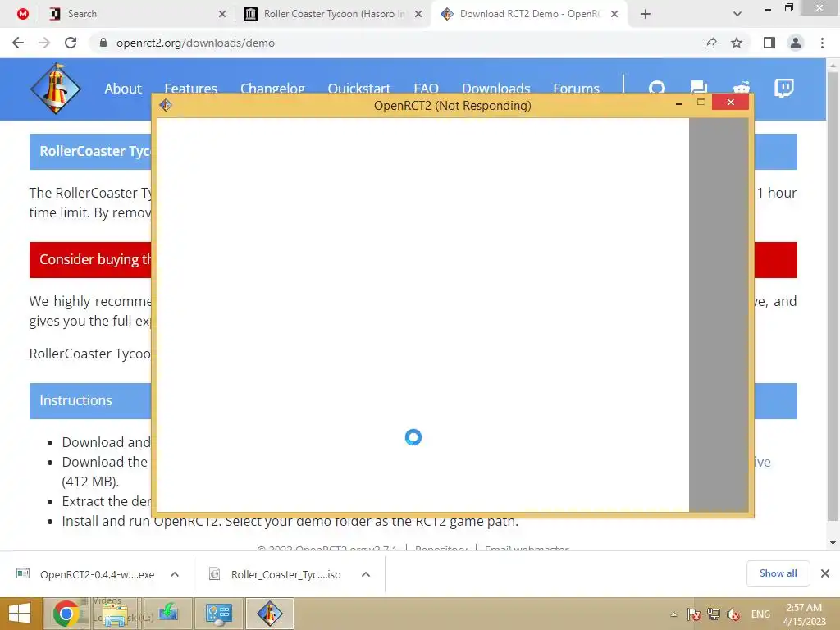Image resolution: width=840 pixels, height=630 pixels.
Task: Open the Changelog menu item
Action: (272, 89)
